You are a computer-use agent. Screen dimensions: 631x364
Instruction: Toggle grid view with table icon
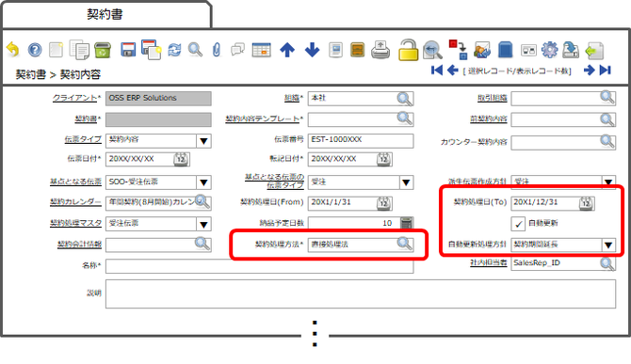tap(261, 50)
